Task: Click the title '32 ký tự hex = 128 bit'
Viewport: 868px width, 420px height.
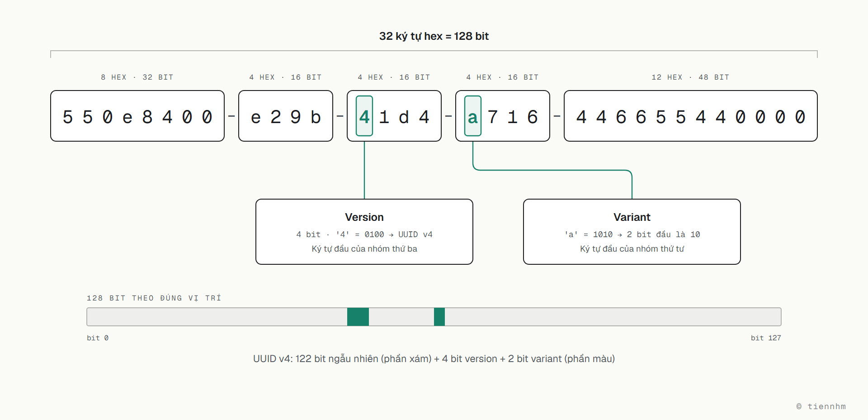Action: [x=434, y=36]
